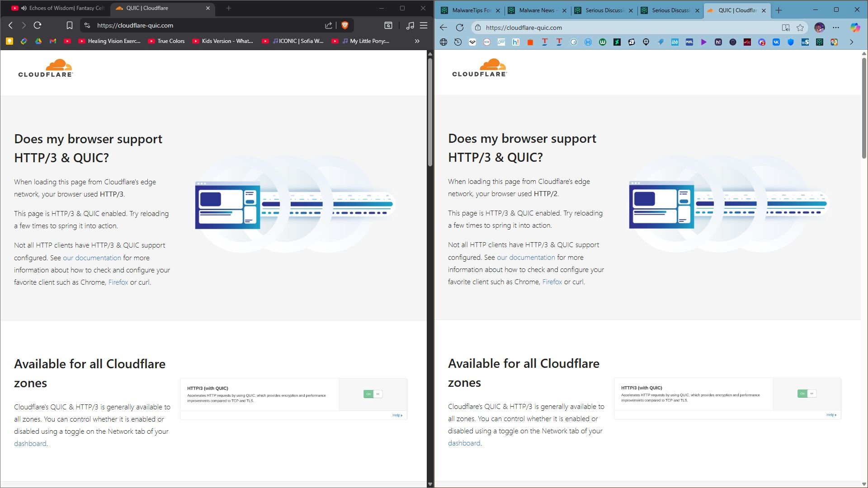Open the Google Drive bookmark in Brave
This screenshot has width=868, height=488.
(x=38, y=41)
